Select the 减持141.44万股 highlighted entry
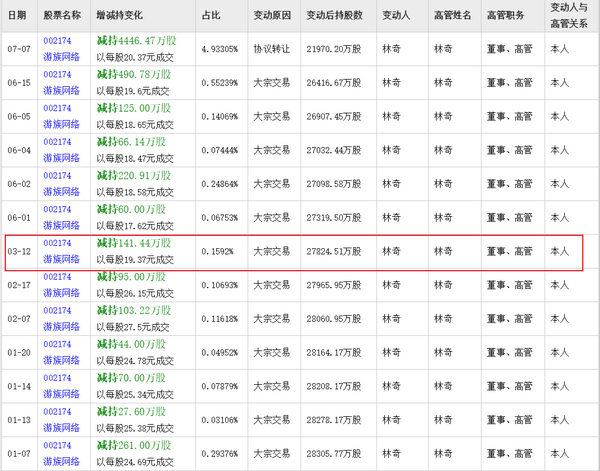 (x=133, y=243)
